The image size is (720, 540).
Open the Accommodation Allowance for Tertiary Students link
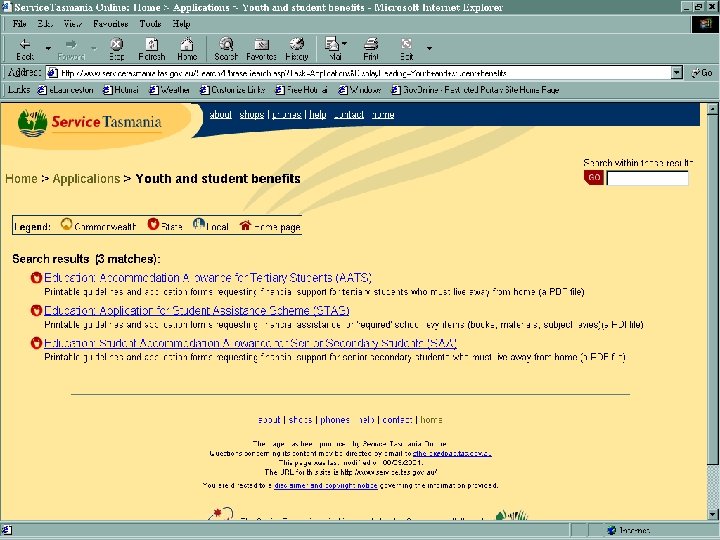tap(208, 278)
